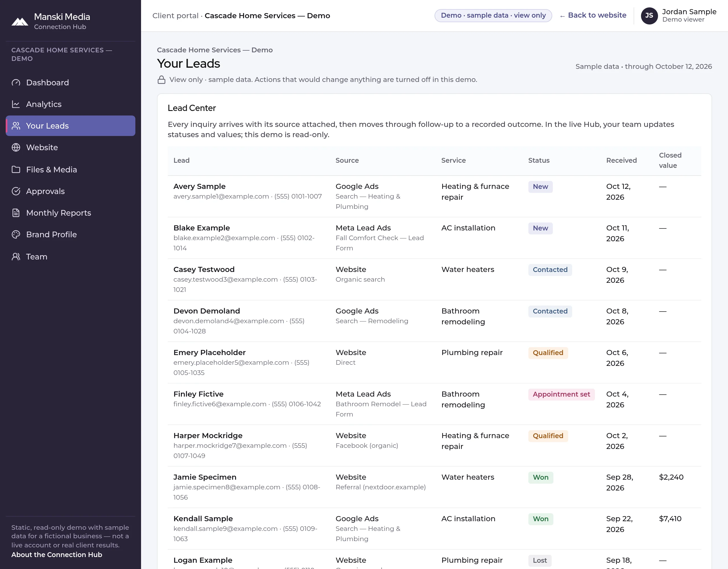Open Brand Profile from the sidebar

point(70,234)
